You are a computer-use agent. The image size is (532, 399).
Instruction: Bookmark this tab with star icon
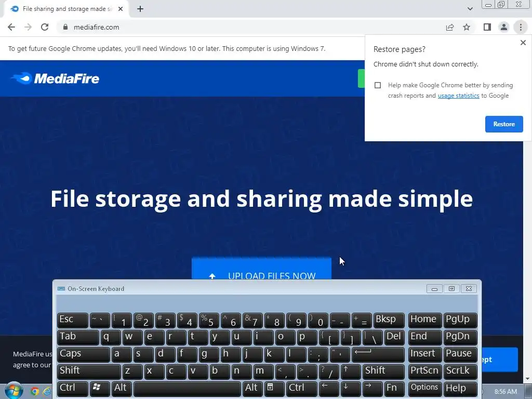pyautogui.click(x=467, y=27)
